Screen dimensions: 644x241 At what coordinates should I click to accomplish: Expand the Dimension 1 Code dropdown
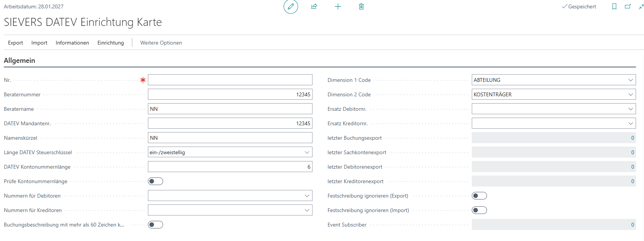(631, 80)
